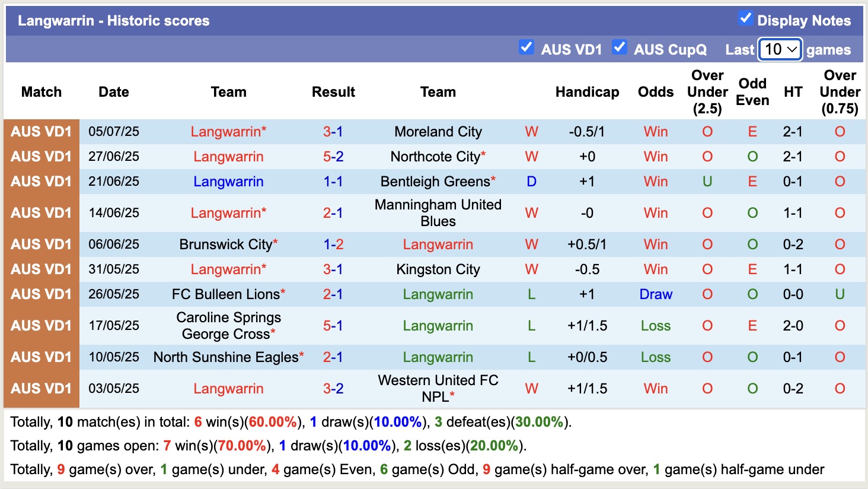This screenshot has height=489, width=868.
Task: Click the Draw odds in the FC Bulleen Lions row
Action: 655,294
